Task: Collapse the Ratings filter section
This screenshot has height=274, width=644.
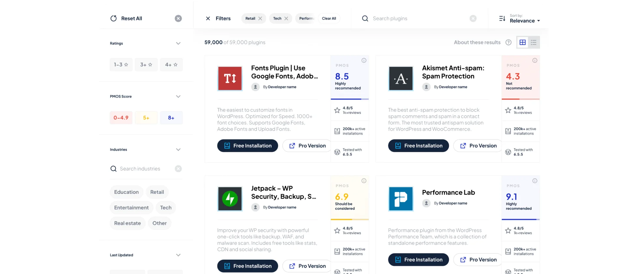Action: click(178, 43)
